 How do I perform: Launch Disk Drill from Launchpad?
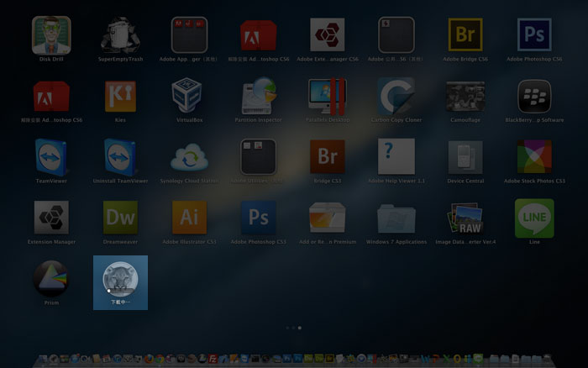coord(51,35)
